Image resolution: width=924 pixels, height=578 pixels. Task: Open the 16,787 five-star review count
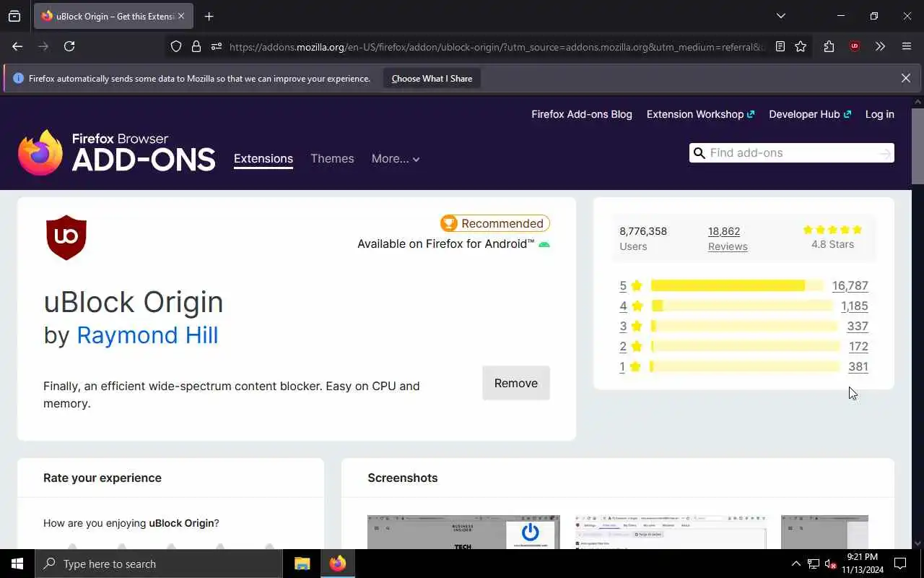[850, 285]
